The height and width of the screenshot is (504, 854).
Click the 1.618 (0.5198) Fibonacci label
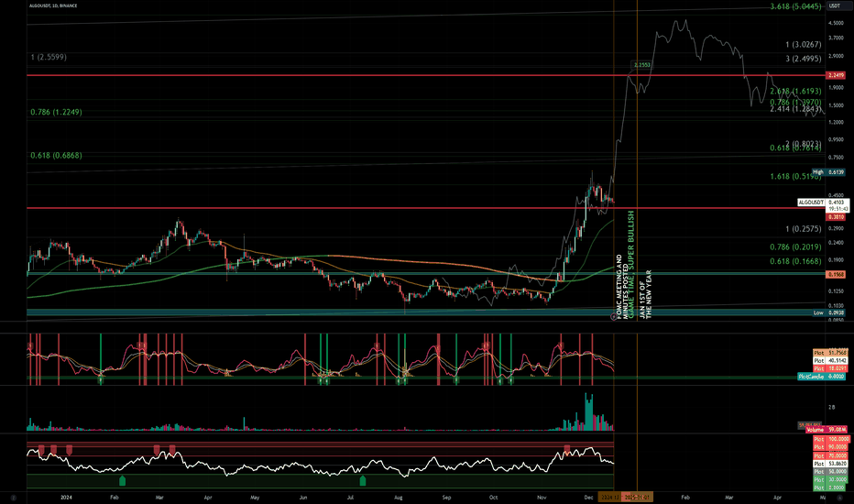(x=795, y=176)
